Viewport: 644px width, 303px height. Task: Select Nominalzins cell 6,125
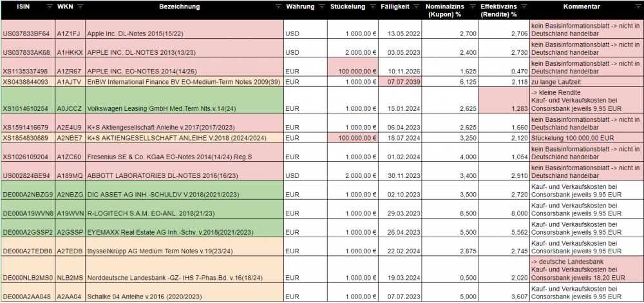(x=450, y=82)
